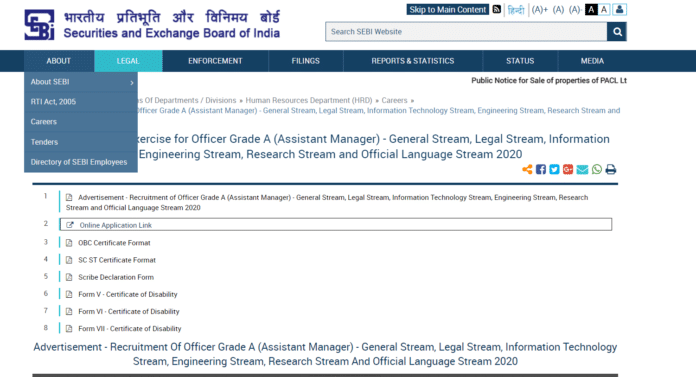Open Advertisement - Recruitment of Officer Grade A link
The image size is (696, 377).
327,202
